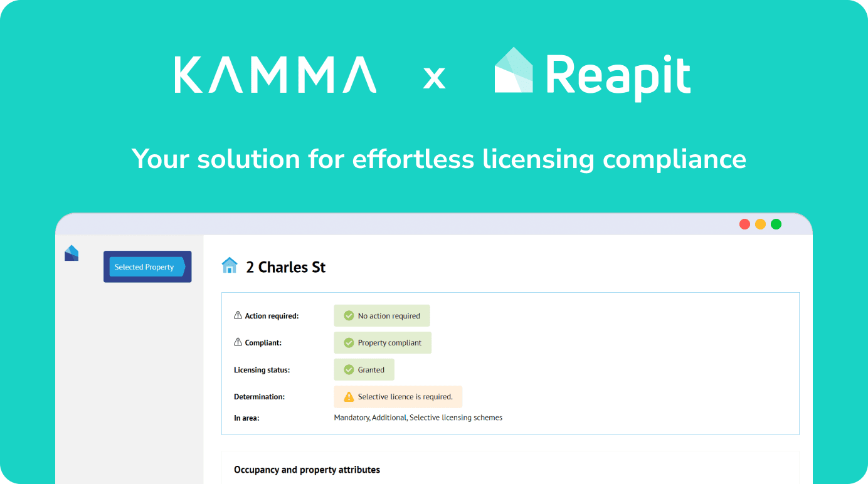The image size is (868, 484).
Task: Click the Reapit house logo in banner
Action: pyautogui.click(x=514, y=70)
